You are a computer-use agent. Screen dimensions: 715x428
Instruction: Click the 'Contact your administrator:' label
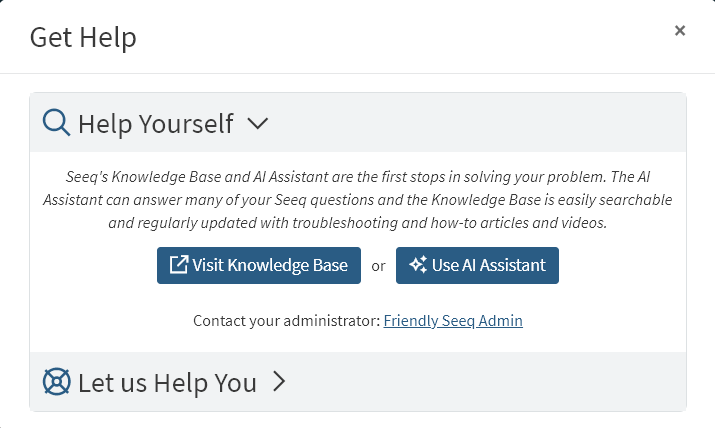tap(286, 321)
